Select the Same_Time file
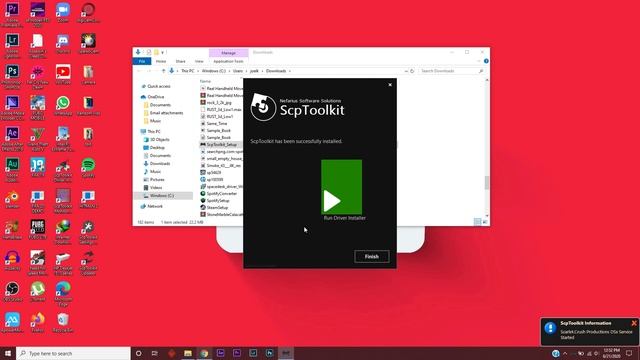640x360 pixels. [216, 123]
